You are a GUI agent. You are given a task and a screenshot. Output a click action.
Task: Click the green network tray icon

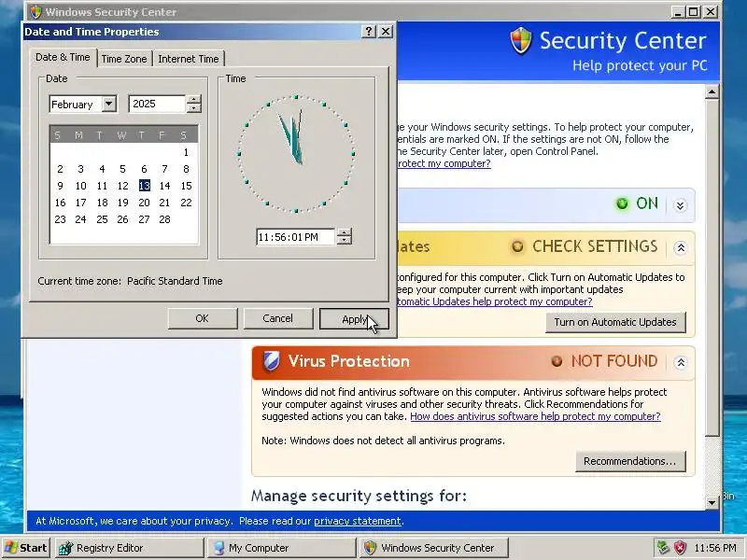point(663,547)
